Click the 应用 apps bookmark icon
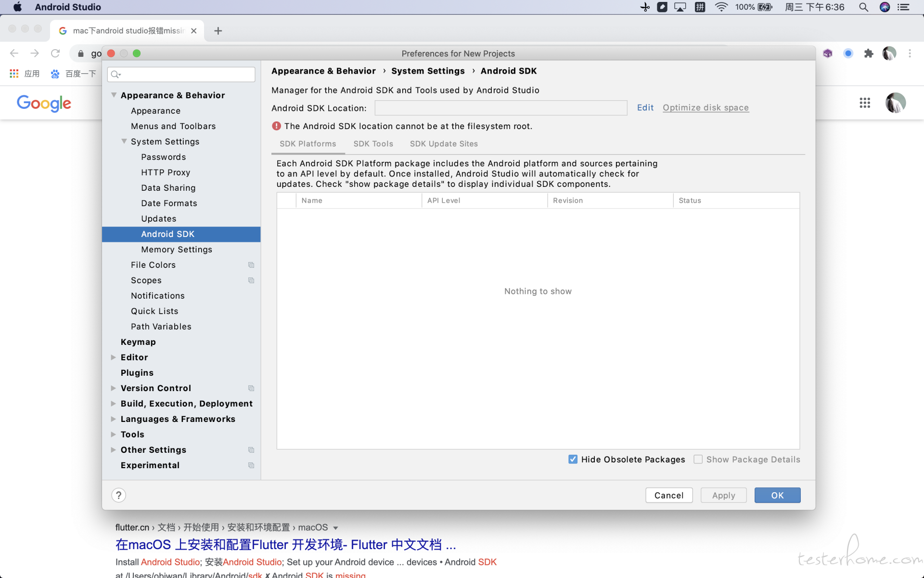 pyautogui.click(x=14, y=74)
